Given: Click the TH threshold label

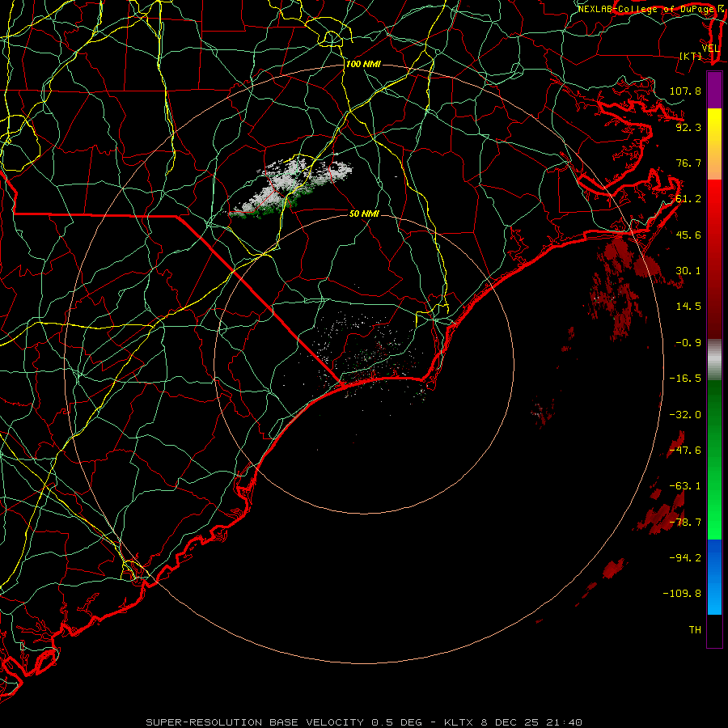Looking at the screenshot, I should [x=695, y=630].
